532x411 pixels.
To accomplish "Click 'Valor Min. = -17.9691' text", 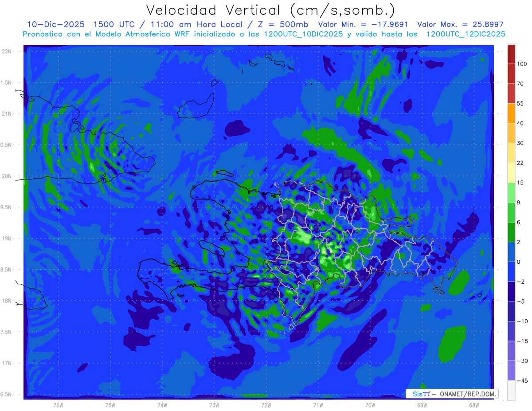I will point(364,24).
